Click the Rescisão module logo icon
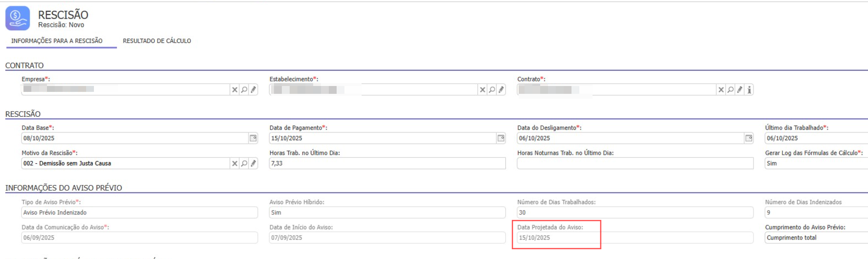Image resolution: width=868 pixels, height=259 pixels. (x=18, y=19)
